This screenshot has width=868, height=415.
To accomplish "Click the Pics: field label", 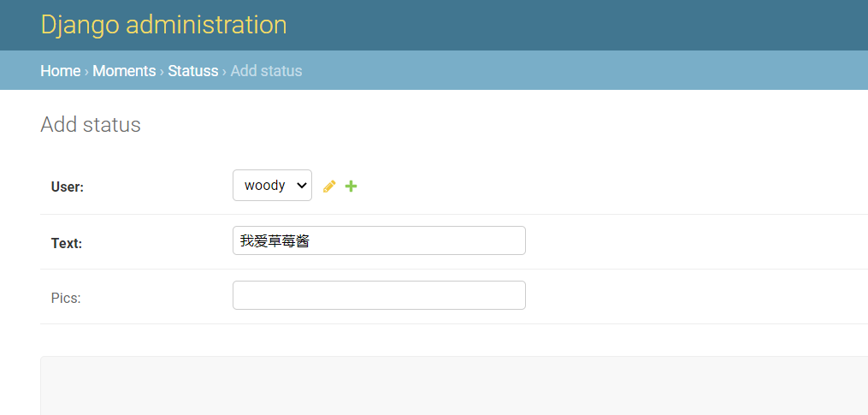I will coord(66,298).
